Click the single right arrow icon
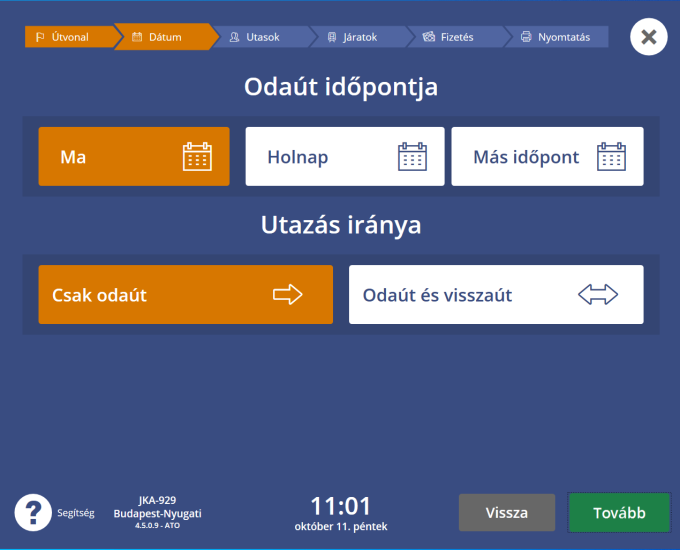Screen dimensions: 680x550 (287, 295)
